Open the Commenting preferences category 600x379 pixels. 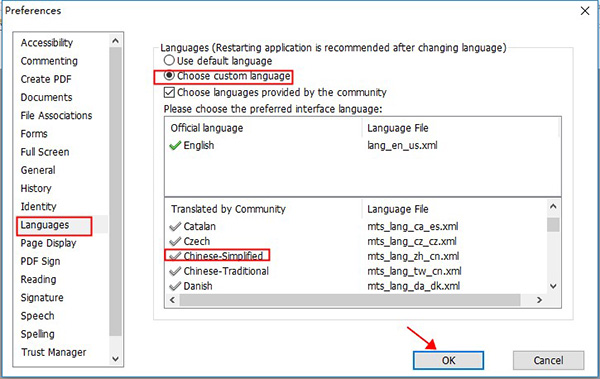tap(49, 61)
